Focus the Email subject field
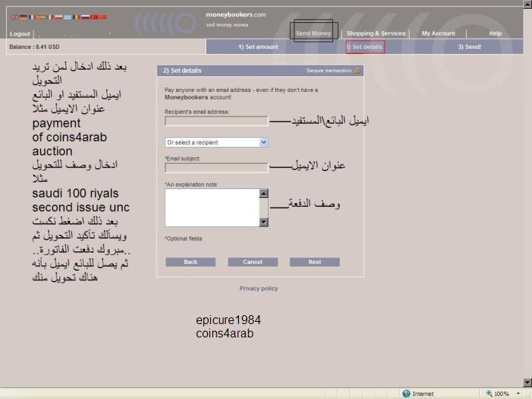The height and width of the screenshot is (399, 532). coord(217,168)
